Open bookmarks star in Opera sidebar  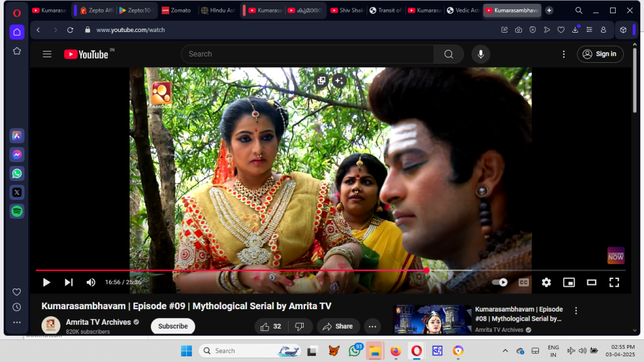17,52
